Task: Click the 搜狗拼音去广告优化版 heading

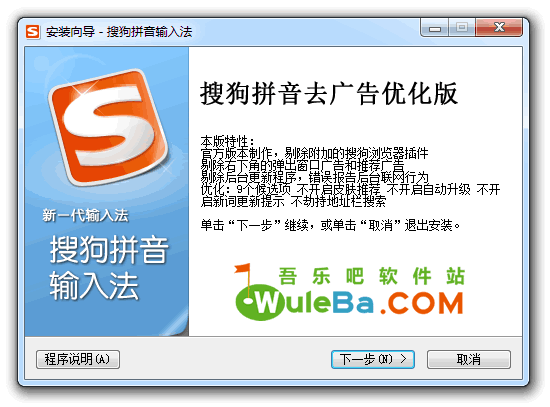Action: point(329,94)
